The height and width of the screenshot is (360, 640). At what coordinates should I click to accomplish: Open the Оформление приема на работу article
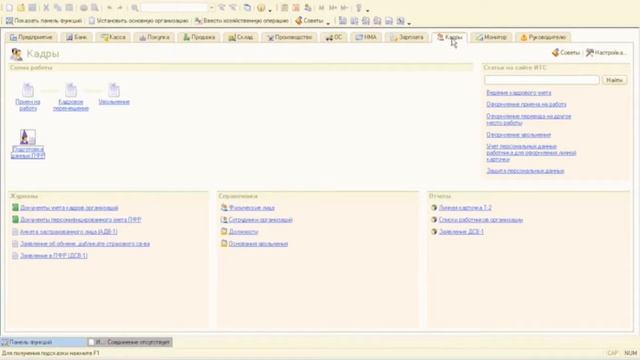(526, 104)
